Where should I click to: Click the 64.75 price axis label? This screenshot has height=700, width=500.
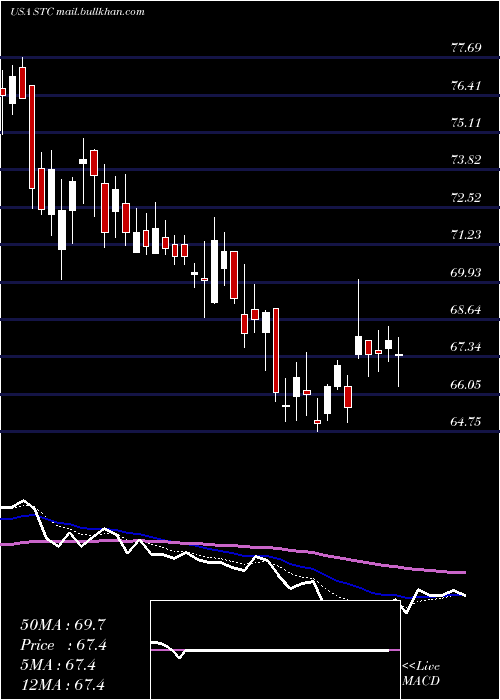466,421
